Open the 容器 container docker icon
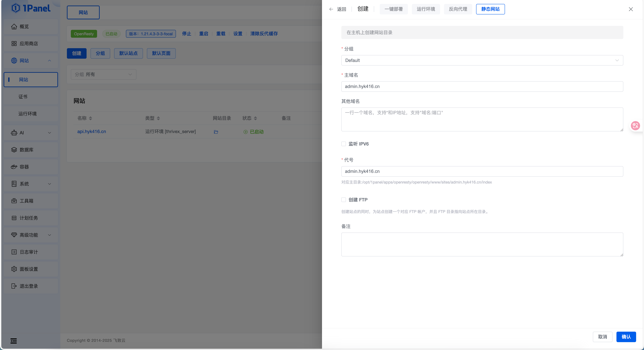644x350 pixels. [x=14, y=167]
